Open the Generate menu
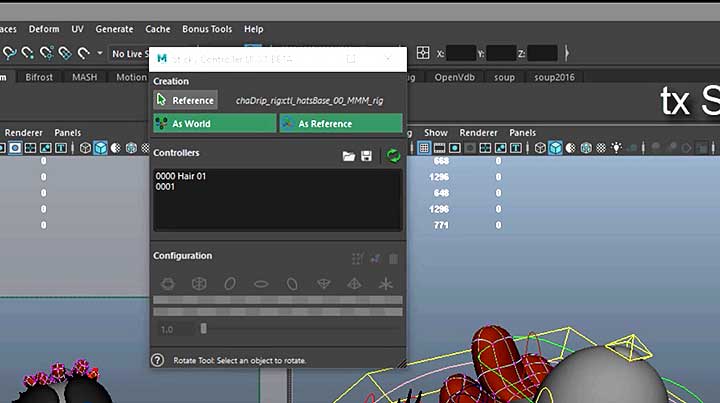 point(114,29)
